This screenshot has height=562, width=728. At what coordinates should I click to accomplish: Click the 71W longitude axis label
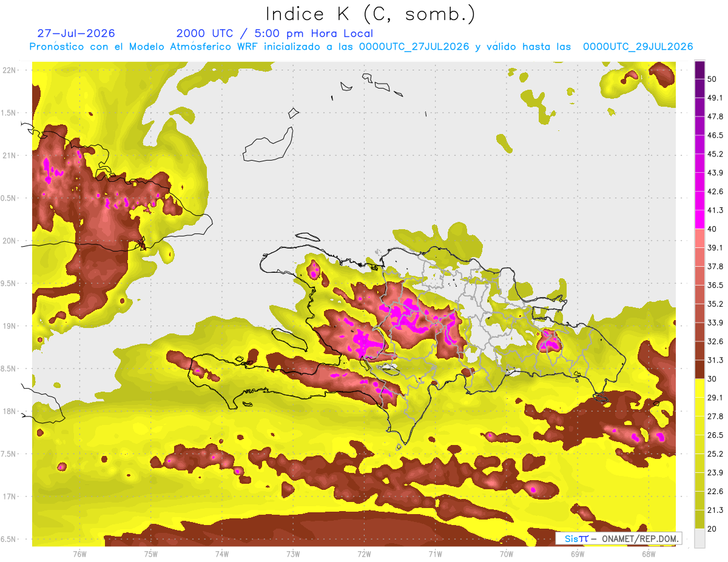[x=435, y=554]
